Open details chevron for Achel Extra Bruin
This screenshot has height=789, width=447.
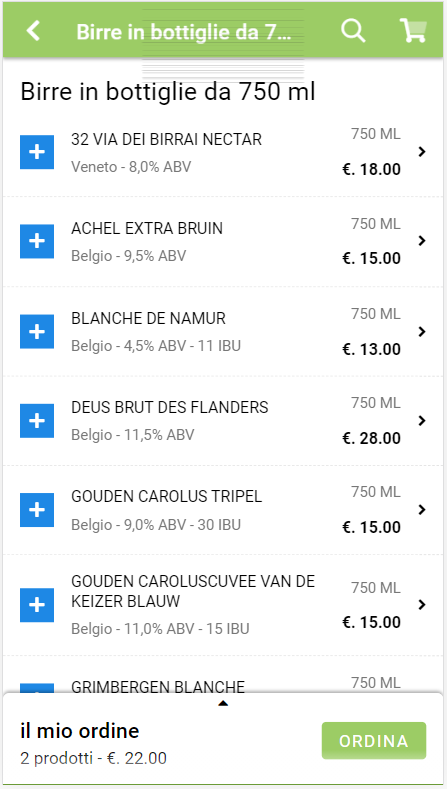(x=422, y=241)
